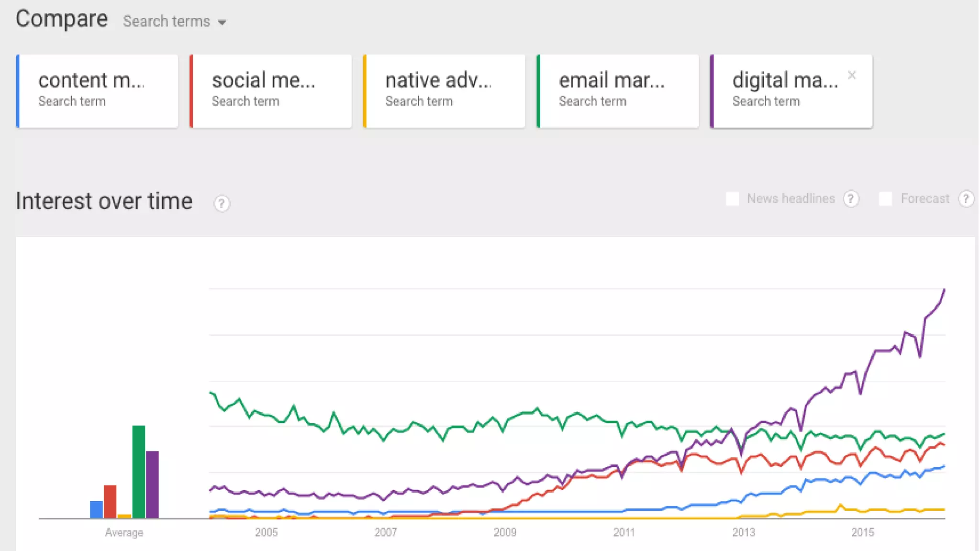The image size is (980, 551).
Task: Click the Compare heading
Action: [x=62, y=19]
